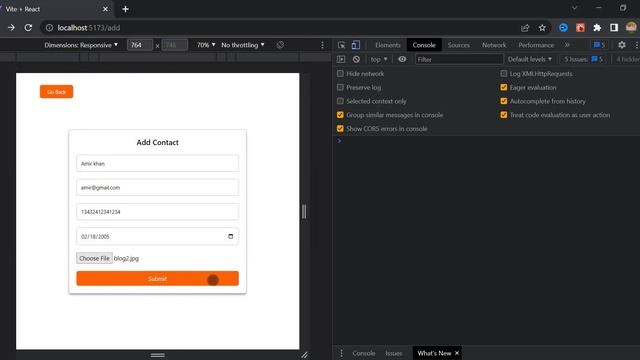Switch to the Performance tab
The height and width of the screenshot is (360, 640).
pyautogui.click(x=536, y=45)
